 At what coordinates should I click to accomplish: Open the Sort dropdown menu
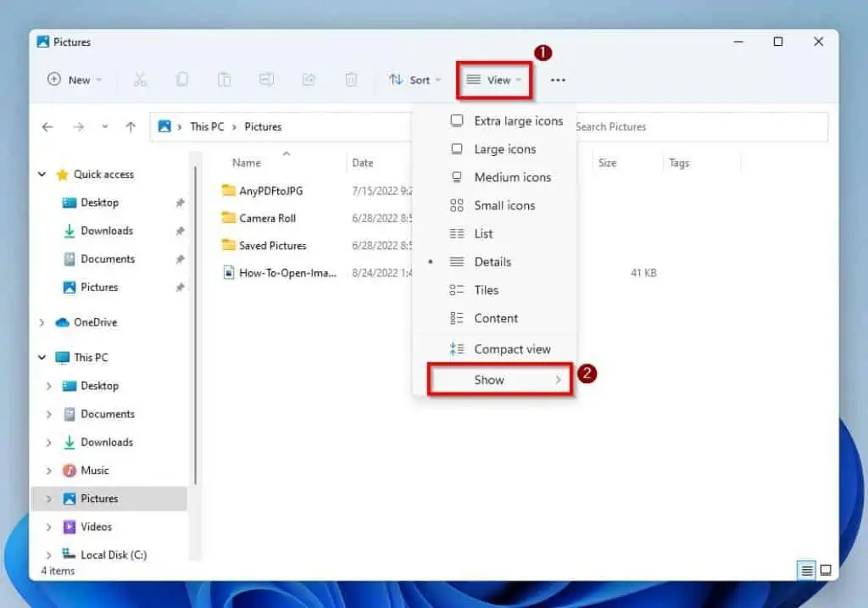click(x=415, y=81)
